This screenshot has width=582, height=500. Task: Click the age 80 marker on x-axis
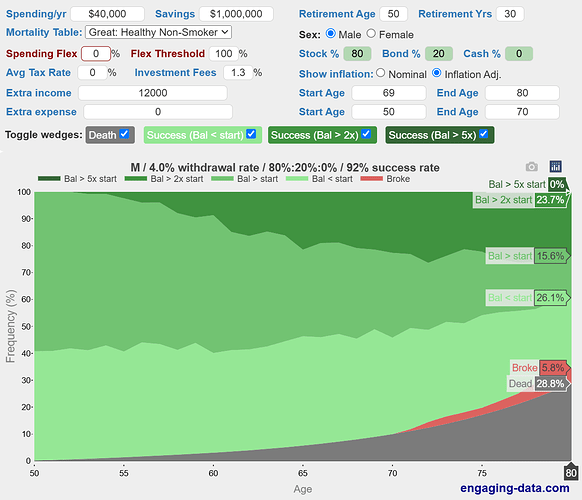571,473
